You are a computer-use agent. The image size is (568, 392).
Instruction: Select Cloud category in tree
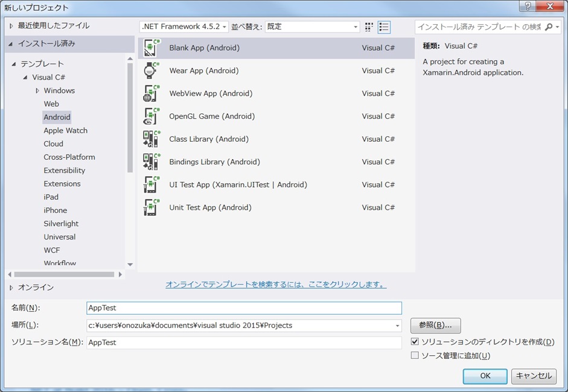pos(53,144)
